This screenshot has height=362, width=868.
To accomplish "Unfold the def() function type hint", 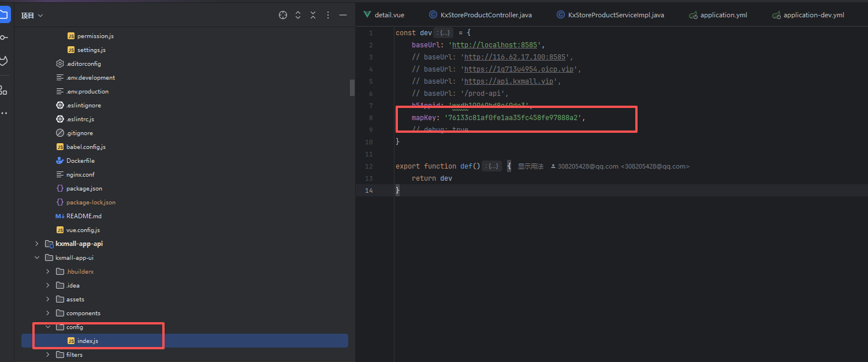I will pyautogui.click(x=492, y=166).
